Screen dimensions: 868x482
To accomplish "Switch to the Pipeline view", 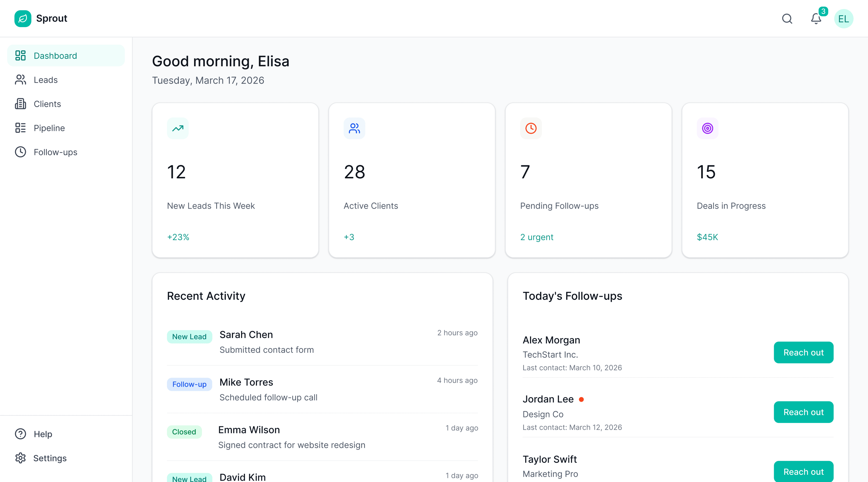I will coord(49,128).
